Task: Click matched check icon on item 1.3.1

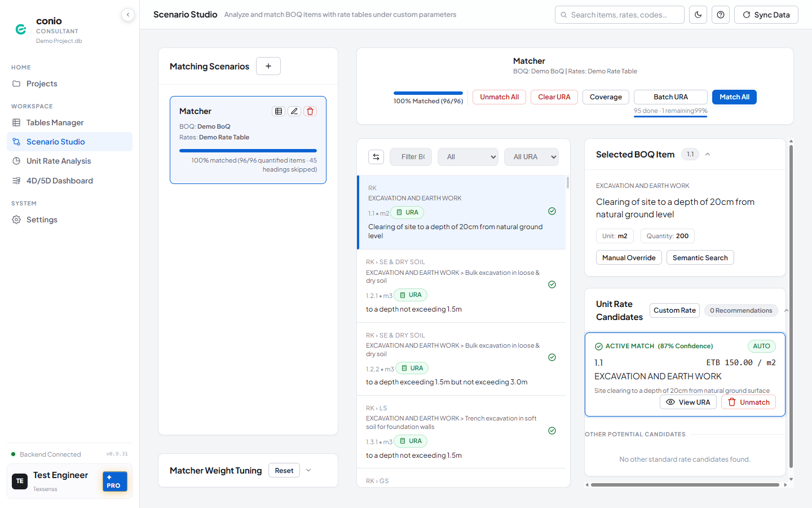Action: point(552,431)
